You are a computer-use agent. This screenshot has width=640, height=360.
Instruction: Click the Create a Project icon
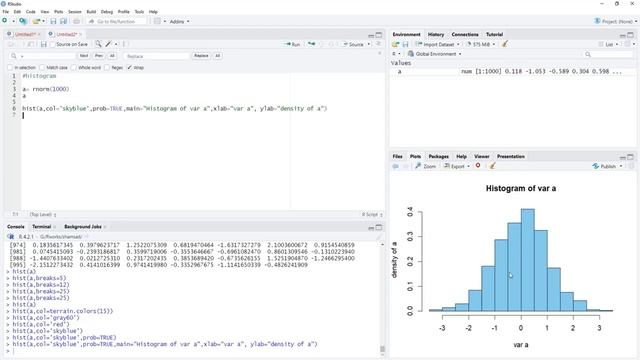coord(23,21)
